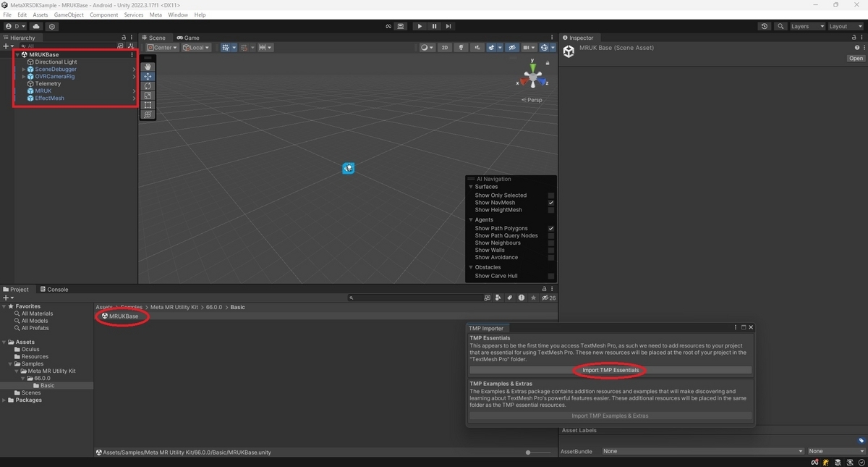Open the AssetBundle None dropdown

[x=702, y=451]
